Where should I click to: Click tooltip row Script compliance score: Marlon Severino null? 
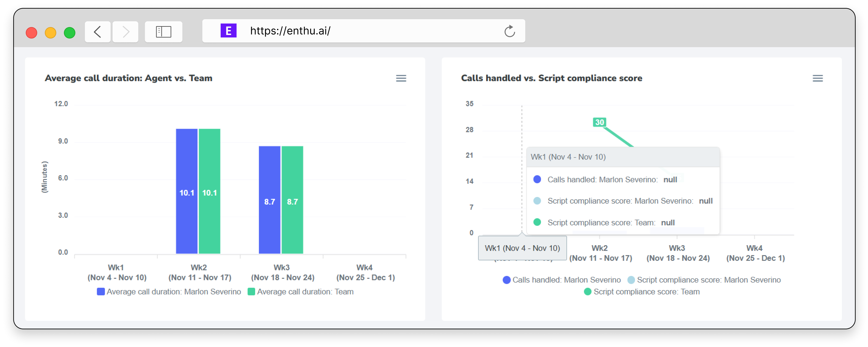[x=623, y=201]
